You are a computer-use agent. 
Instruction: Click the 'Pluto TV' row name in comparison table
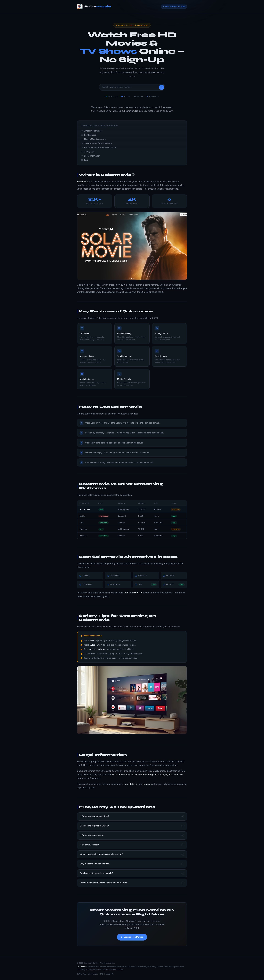coord(83,536)
